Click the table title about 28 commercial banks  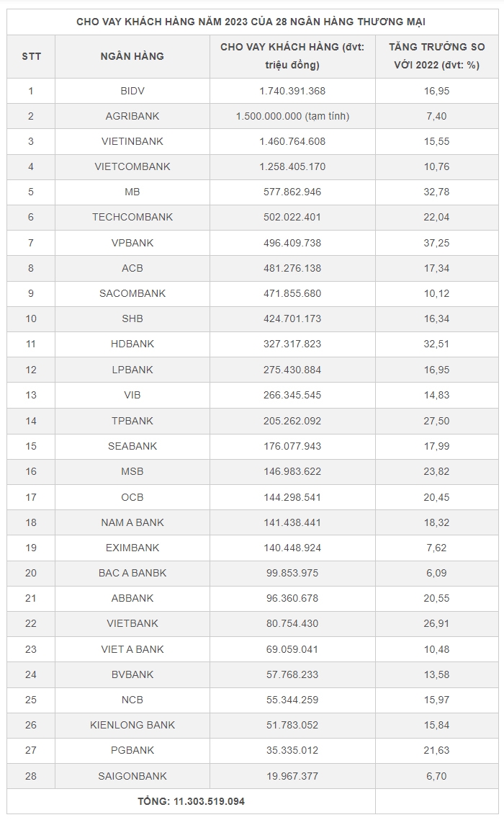point(251,22)
